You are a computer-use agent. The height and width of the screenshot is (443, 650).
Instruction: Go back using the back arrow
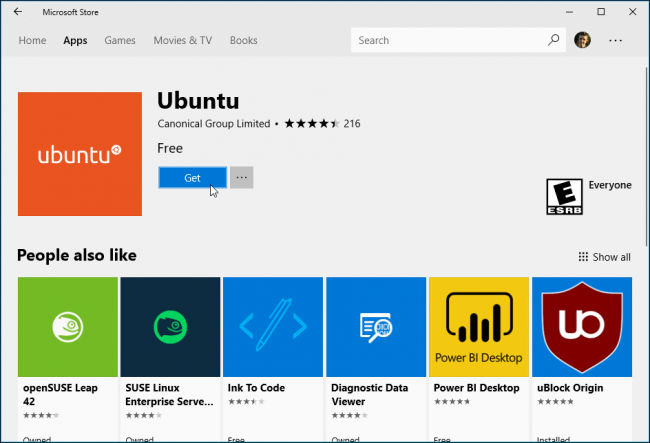pyautogui.click(x=18, y=12)
